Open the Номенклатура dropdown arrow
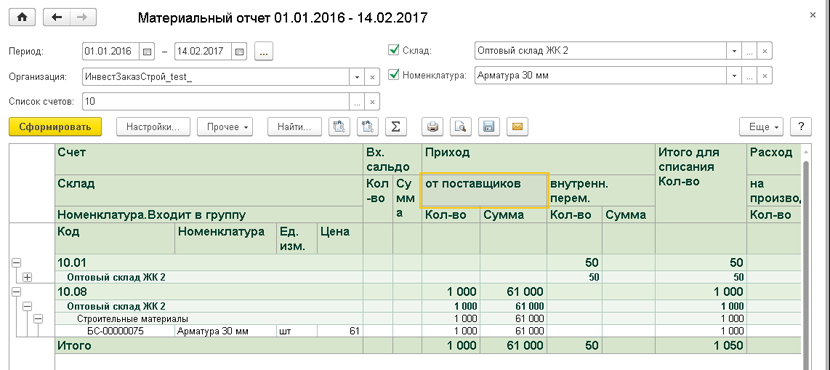Screen dimensions: 830x370 pos(735,76)
